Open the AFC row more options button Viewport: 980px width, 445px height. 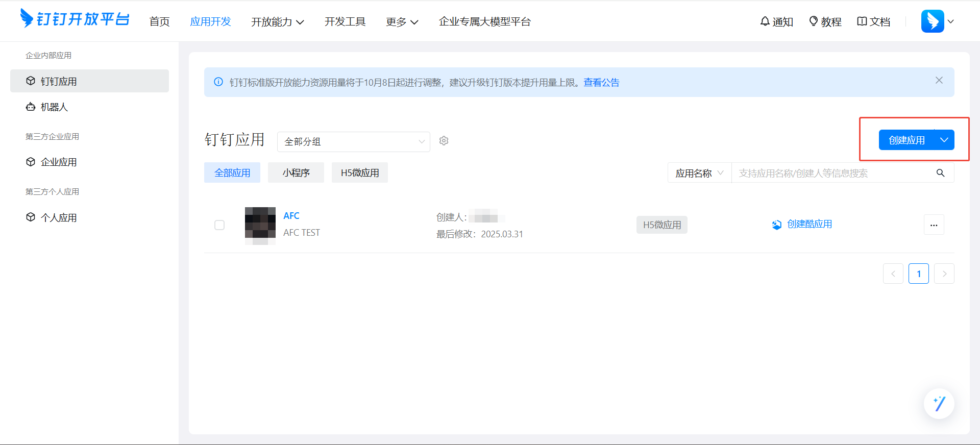point(934,225)
